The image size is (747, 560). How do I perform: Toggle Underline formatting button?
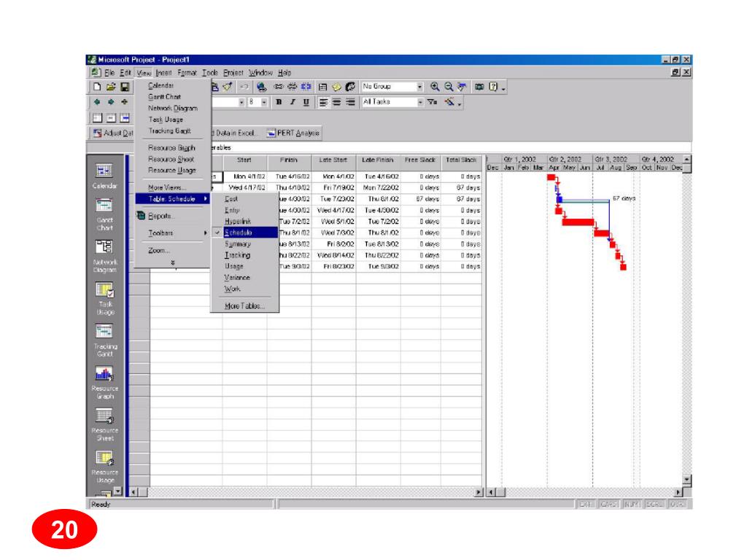pos(306,102)
